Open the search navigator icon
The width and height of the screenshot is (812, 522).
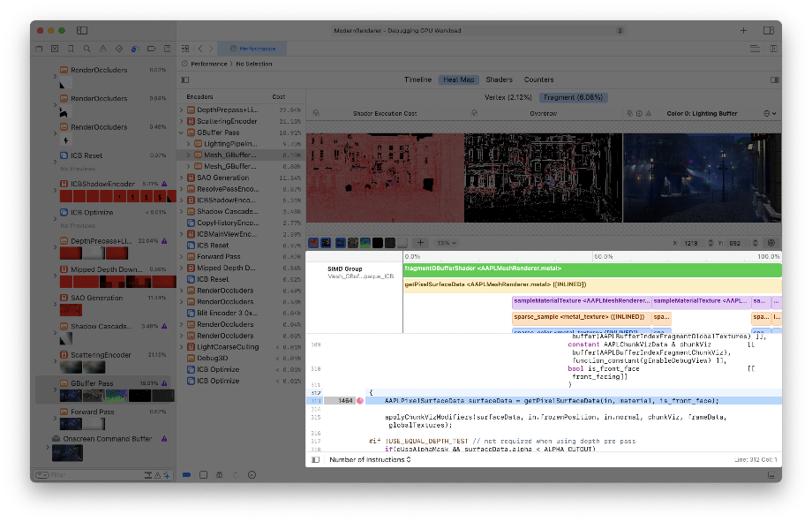pos(87,49)
